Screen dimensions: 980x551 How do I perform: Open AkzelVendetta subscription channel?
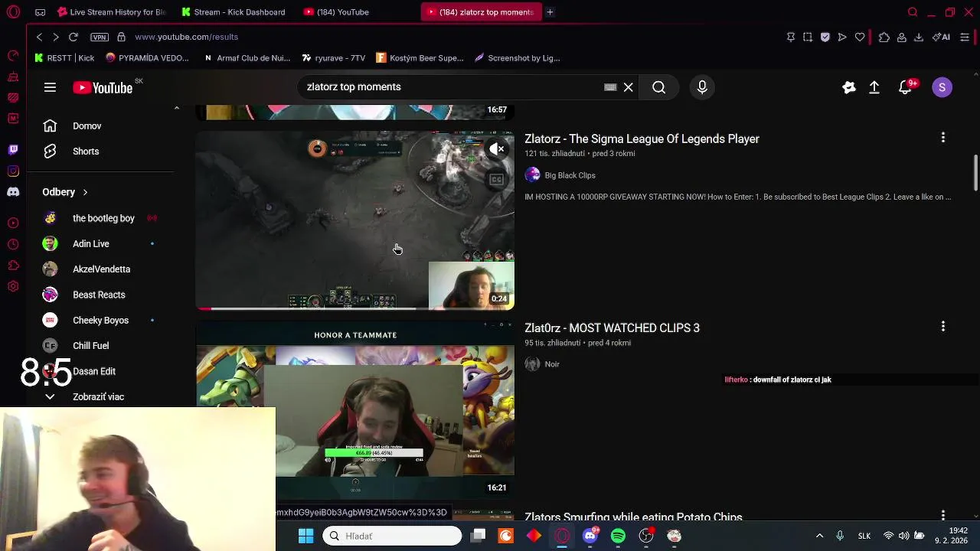click(101, 269)
